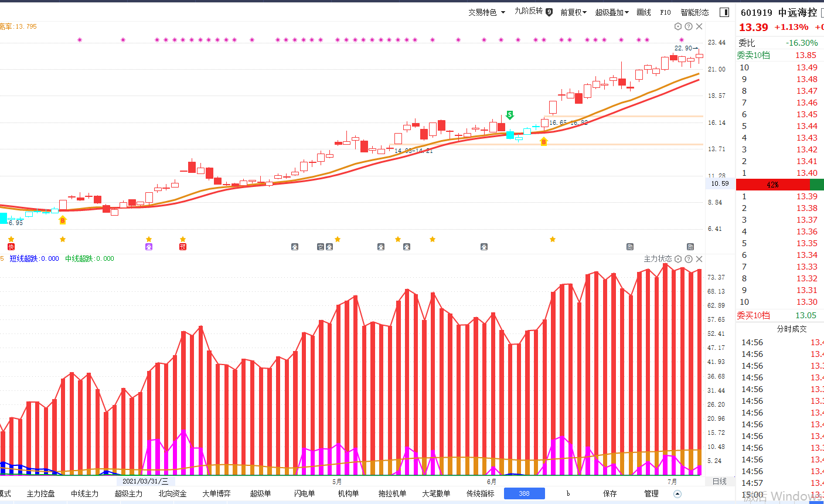
Task: Click the 保存 save button
Action: [610, 493]
